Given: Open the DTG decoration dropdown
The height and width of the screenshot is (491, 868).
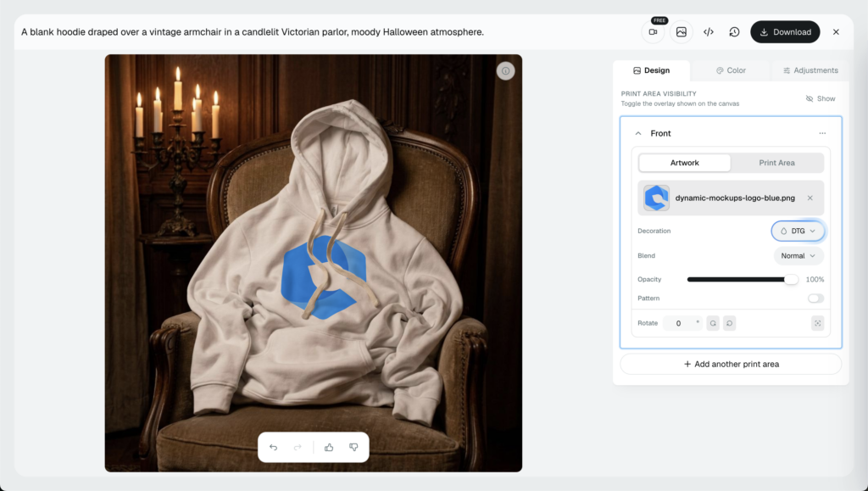Looking at the screenshot, I should tap(798, 231).
